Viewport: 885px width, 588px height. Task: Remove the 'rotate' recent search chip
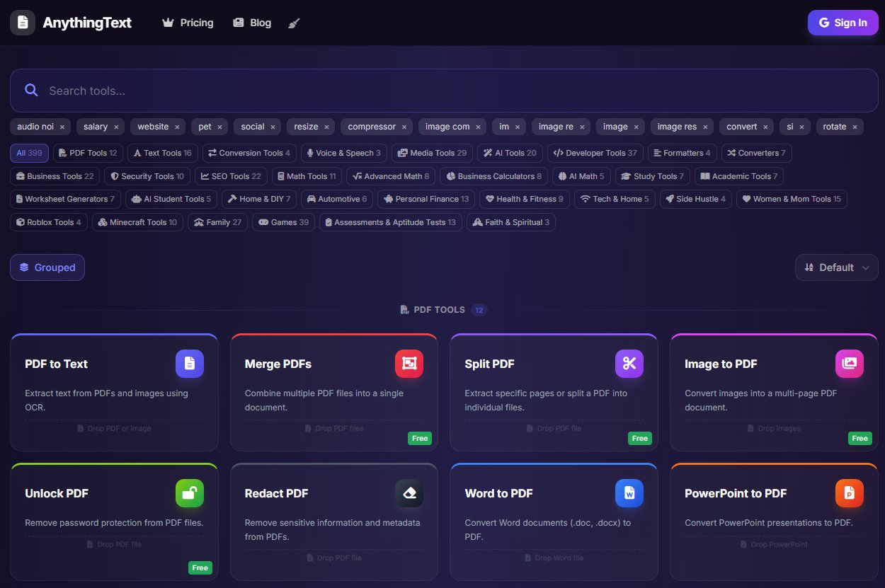pos(855,127)
